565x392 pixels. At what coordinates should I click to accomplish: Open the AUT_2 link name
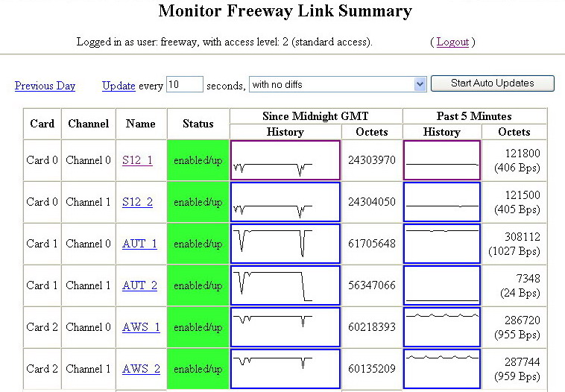tap(139, 285)
